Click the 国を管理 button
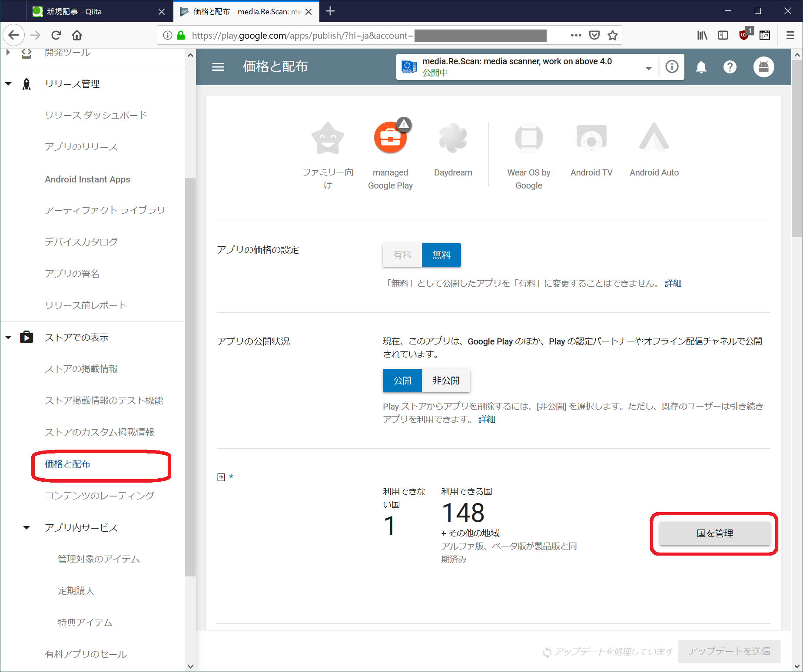 click(x=715, y=533)
